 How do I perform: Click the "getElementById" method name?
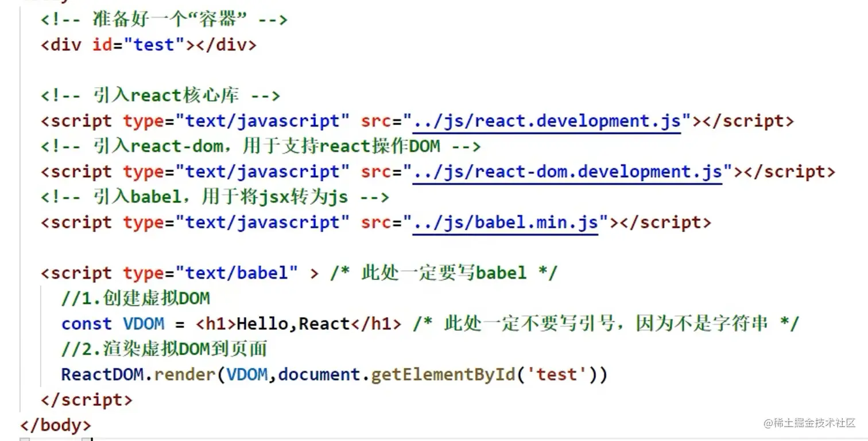click(443, 374)
